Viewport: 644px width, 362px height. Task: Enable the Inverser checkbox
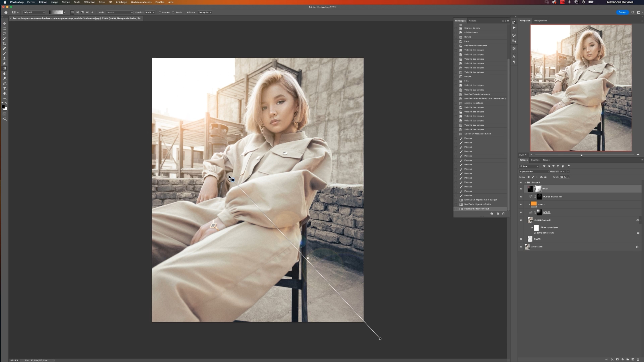[x=160, y=12]
